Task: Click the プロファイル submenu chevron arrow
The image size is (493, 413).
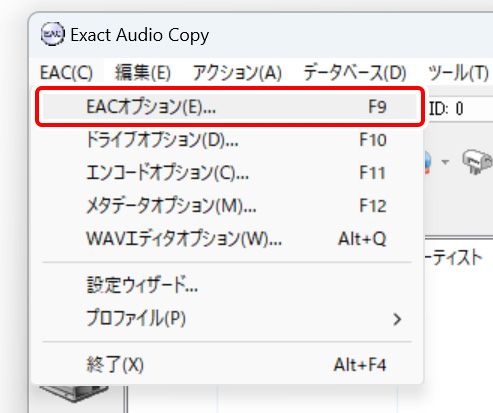Action: click(x=397, y=319)
